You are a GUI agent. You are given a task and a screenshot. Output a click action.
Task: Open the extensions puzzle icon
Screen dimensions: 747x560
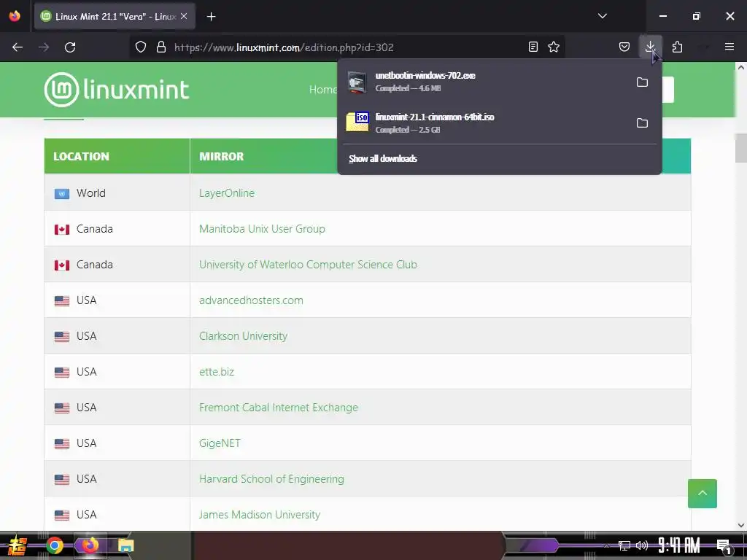(x=677, y=47)
